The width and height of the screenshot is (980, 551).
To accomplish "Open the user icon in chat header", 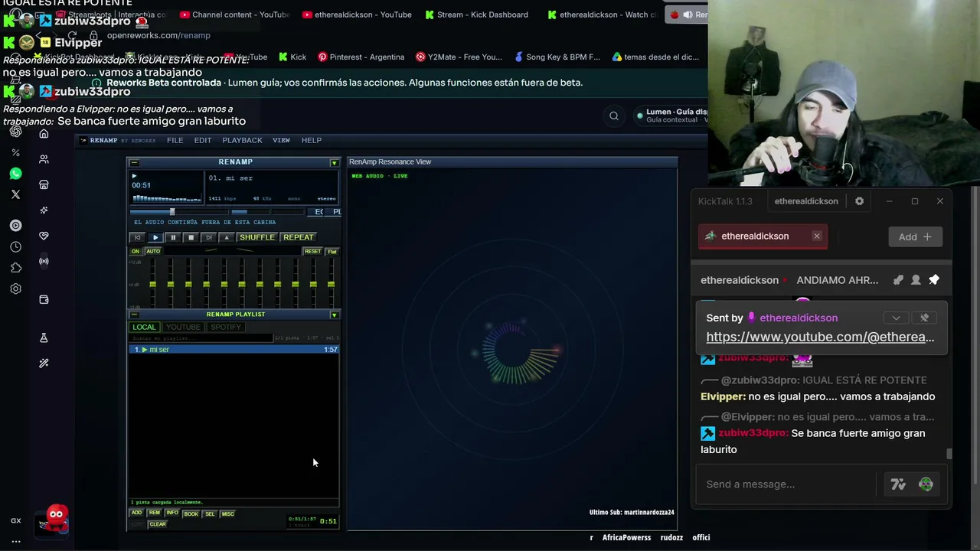I will click(x=916, y=280).
